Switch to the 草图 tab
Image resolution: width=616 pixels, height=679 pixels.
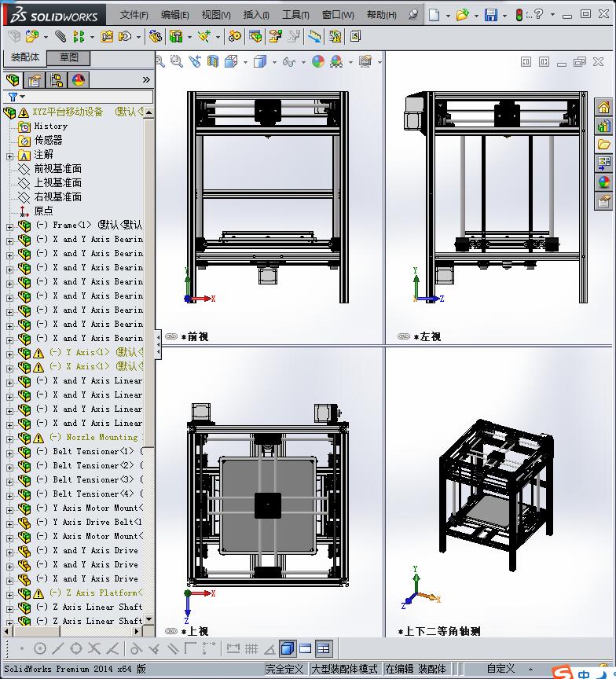(68, 57)
